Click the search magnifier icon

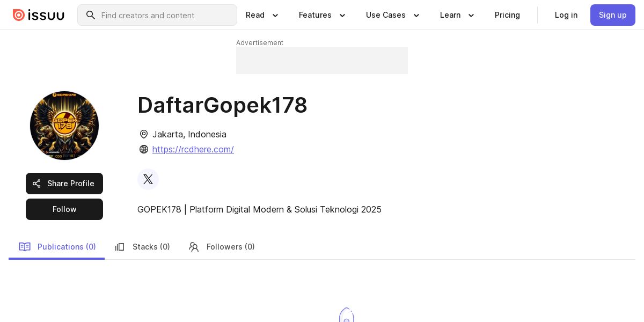(x=91, y=15)
